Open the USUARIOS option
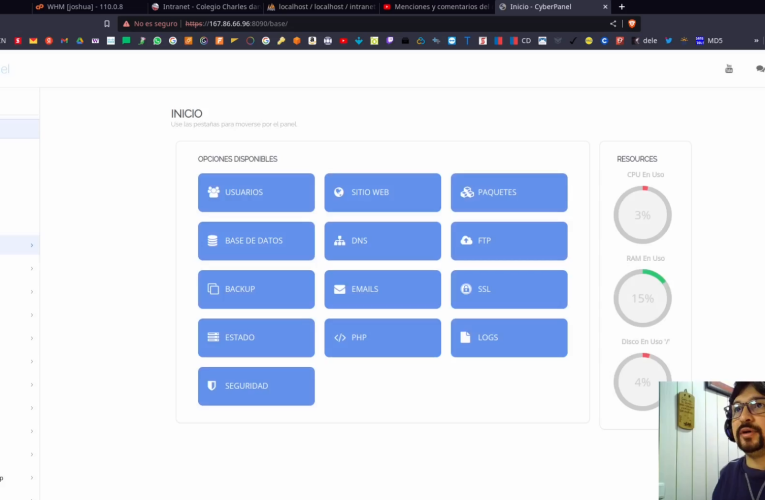The height and width of the screenshot is (500, 765). coord(256,192)
